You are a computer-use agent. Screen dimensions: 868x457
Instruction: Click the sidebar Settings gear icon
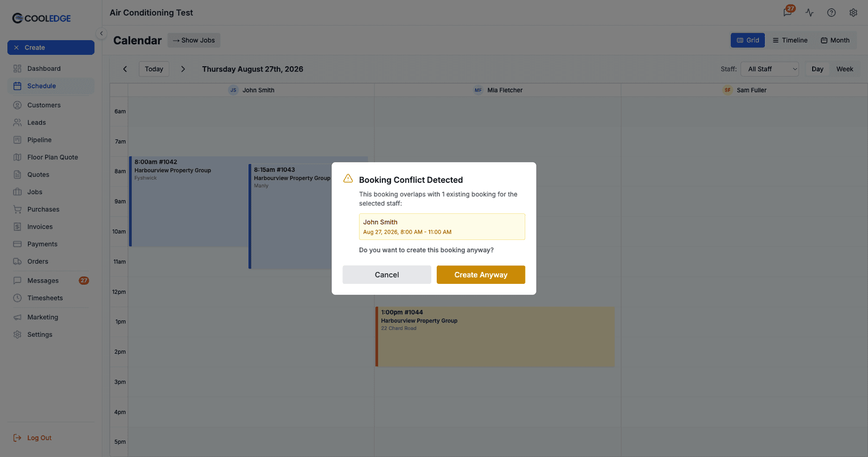17,334
